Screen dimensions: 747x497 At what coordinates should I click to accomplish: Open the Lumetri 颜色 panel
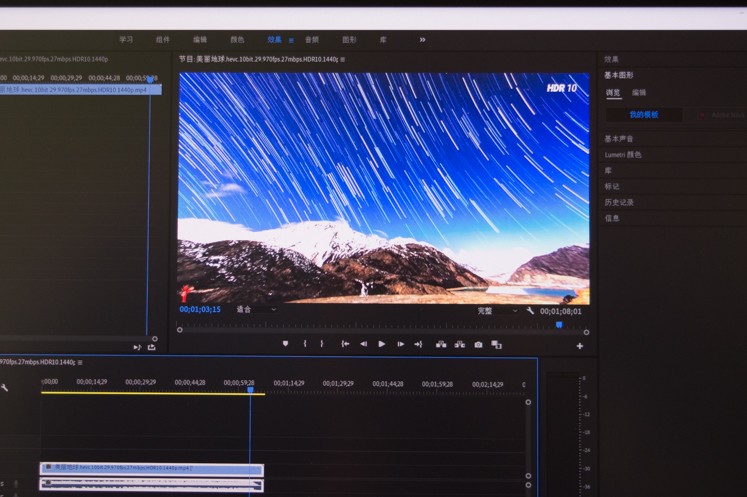click(x=623, y=155)
